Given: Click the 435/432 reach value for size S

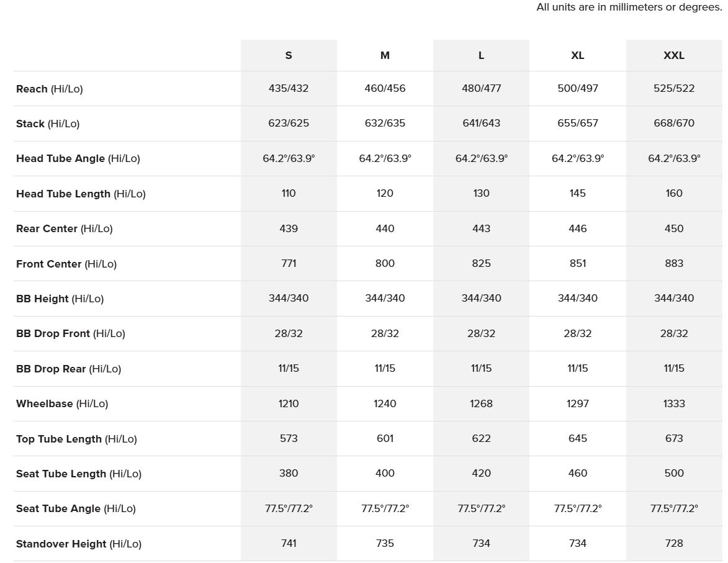Looking at the screenshot, I should point(289,88).
